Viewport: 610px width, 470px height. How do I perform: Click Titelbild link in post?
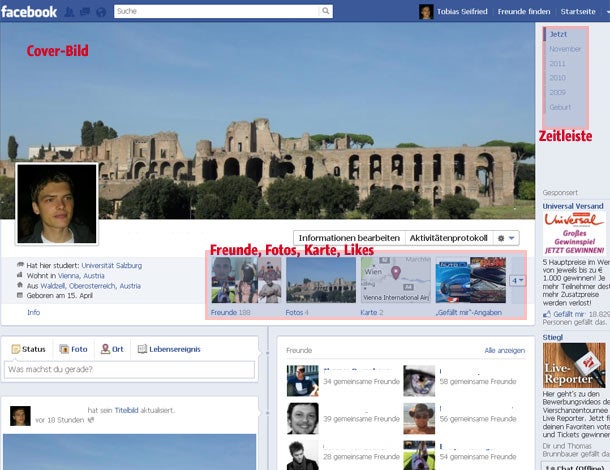[x=126, y=410]
